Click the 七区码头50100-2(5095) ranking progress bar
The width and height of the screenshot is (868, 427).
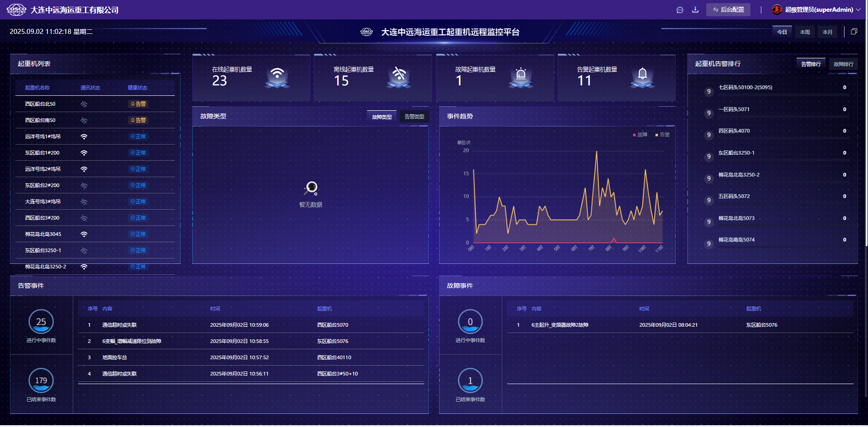tap(783, 94)
